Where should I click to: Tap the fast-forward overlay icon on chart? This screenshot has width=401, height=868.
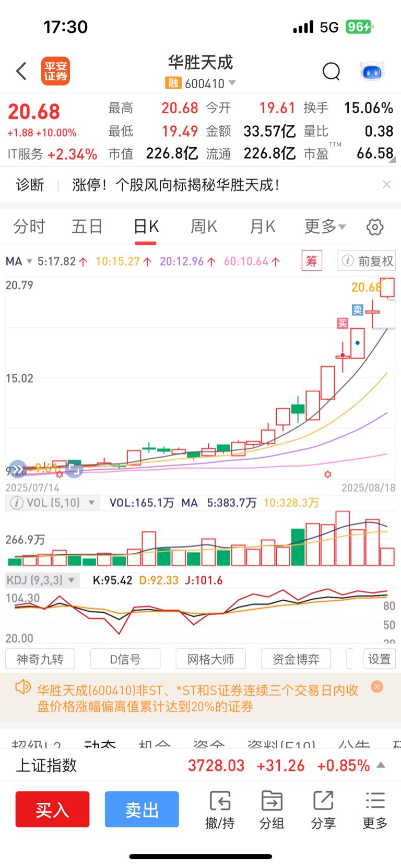(18, 470)
